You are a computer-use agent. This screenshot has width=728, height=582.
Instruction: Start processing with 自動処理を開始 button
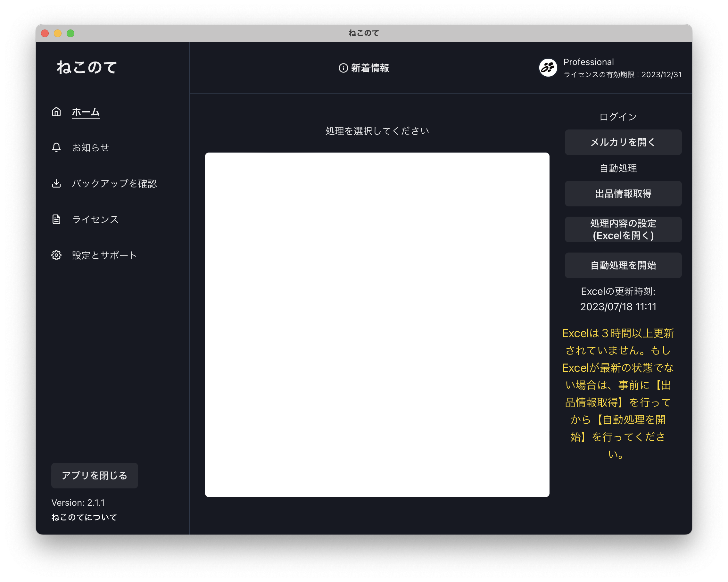[623, 265]
